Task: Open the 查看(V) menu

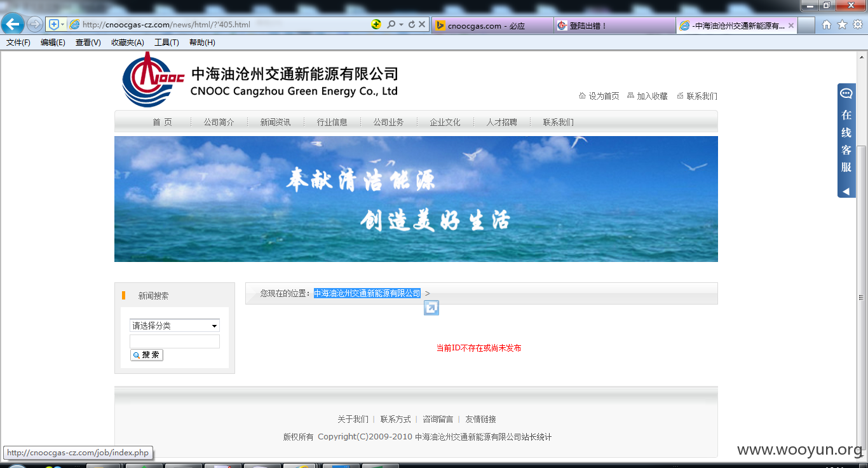Action: [88, 43]
